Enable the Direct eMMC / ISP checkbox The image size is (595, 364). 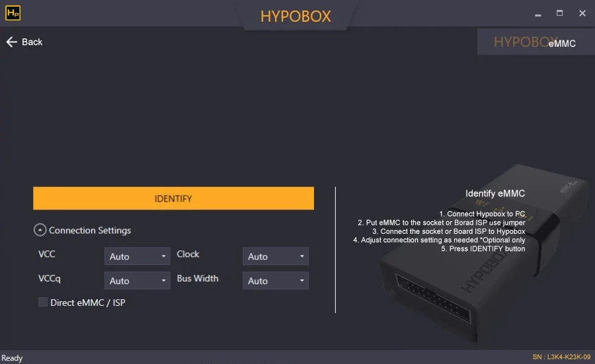click(x=43, y=302)
